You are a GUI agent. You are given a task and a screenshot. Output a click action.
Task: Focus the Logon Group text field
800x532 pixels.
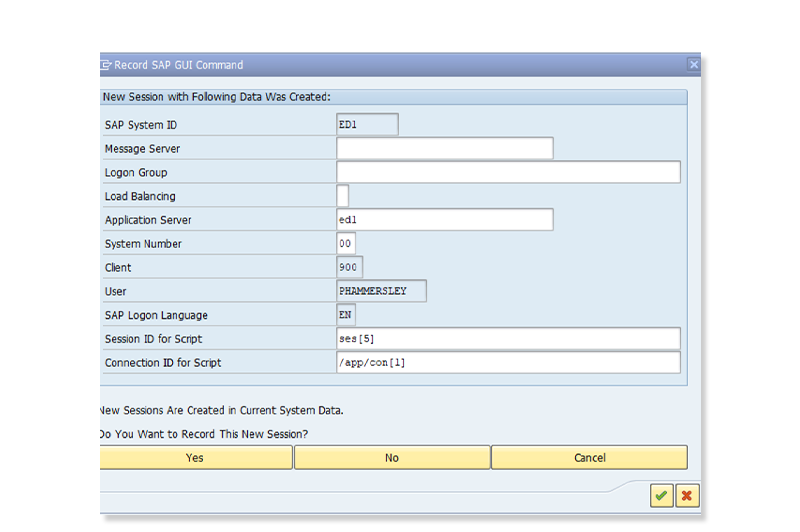(x=508, y=172)
